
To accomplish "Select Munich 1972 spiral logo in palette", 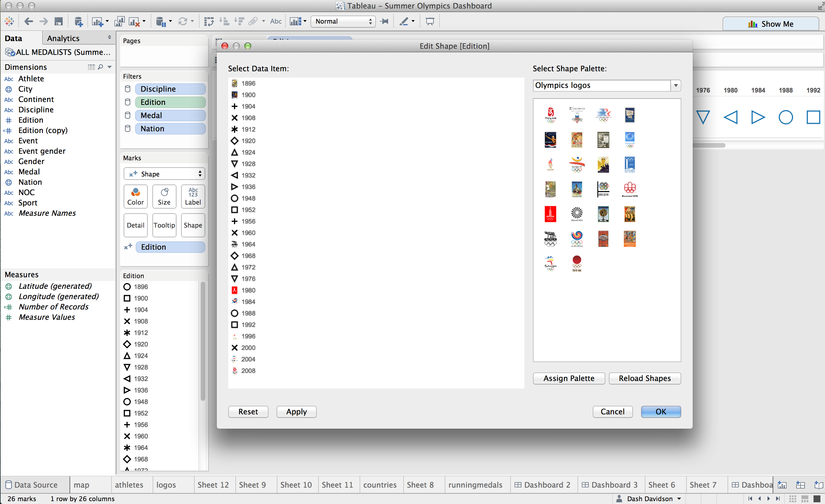I will tap(577, 214).
